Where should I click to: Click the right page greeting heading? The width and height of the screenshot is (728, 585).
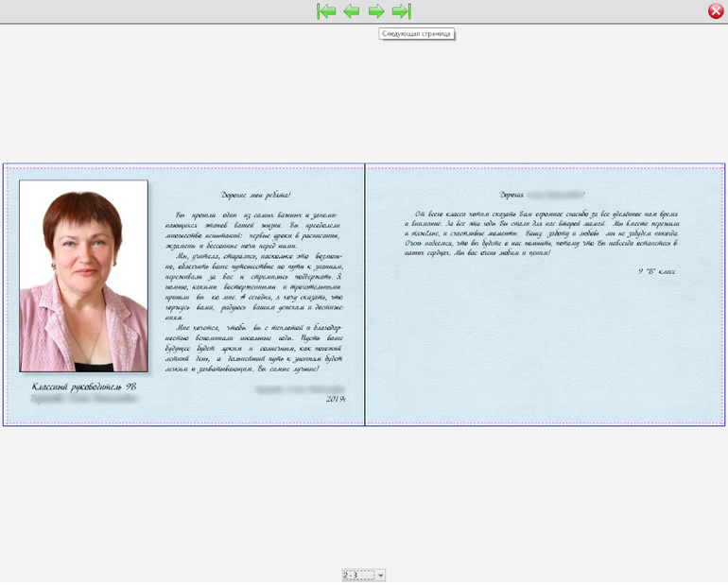click(x=544, y=195)
